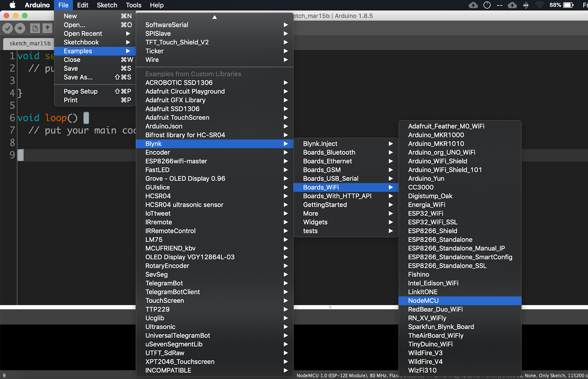
Task: Click the Verify checkmark toolbar icon
Action: pyautogui.click(x=8, y=28)
